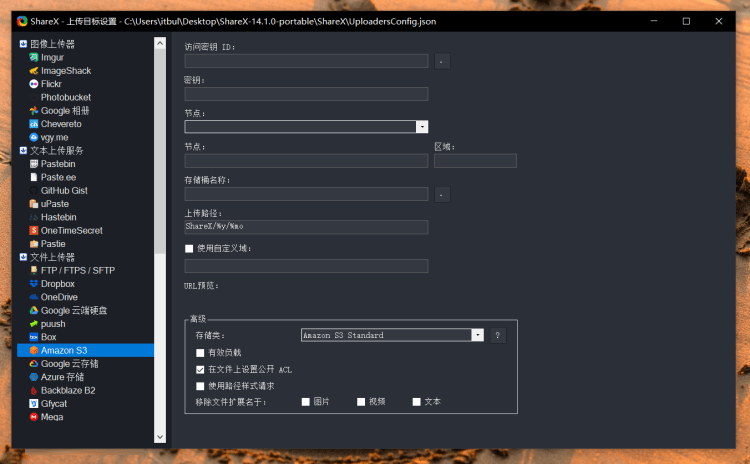Click the 存储桶名称 bucket name field
Viewport: 750px width, 464px height.
click(306, 194)
